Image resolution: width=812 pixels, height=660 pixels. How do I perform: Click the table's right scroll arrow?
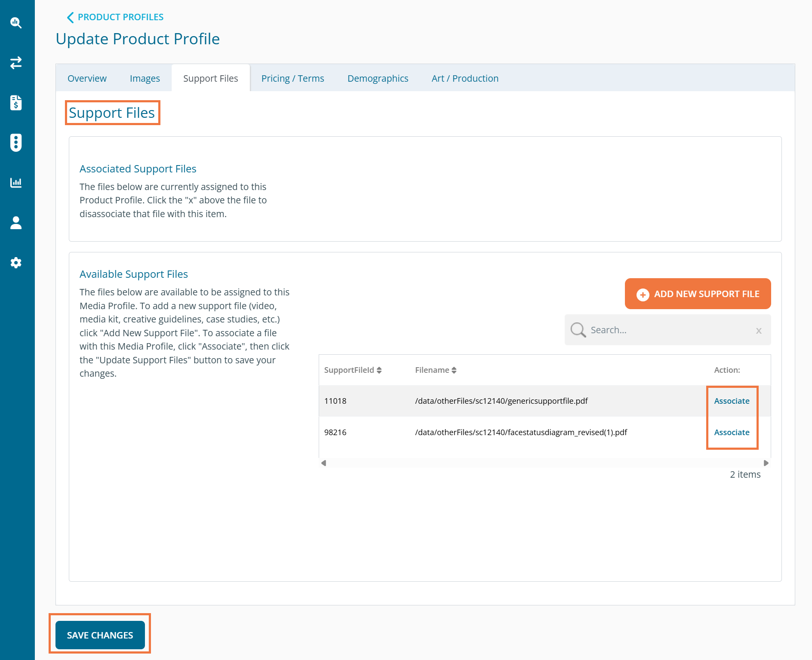coord(766,463)
